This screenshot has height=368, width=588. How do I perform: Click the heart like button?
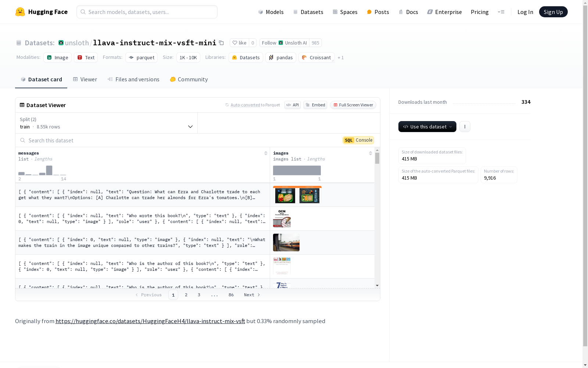coord(240,43)
